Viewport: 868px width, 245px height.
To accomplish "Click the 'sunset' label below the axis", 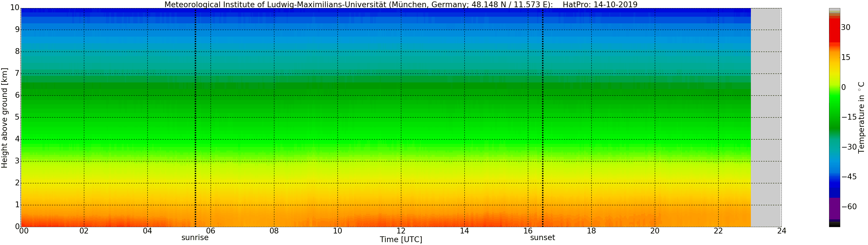I will click(x=542, y=238).
